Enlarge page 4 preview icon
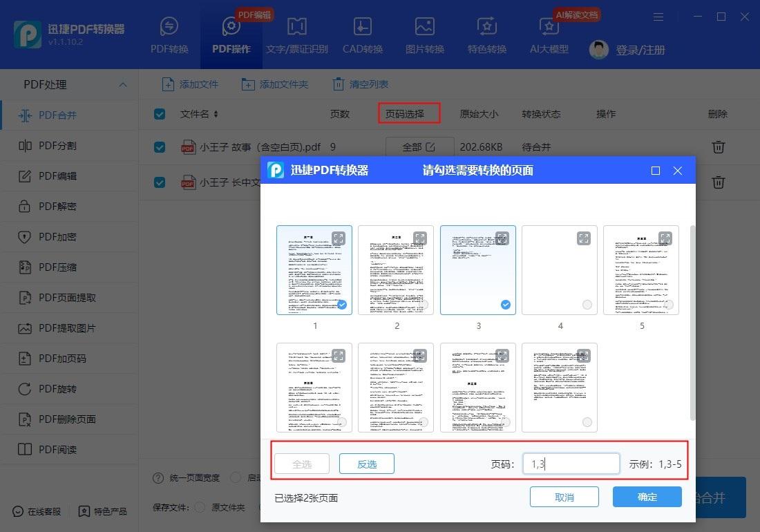Viewport: 760px width, 532px height. click(x=584, y=238)
